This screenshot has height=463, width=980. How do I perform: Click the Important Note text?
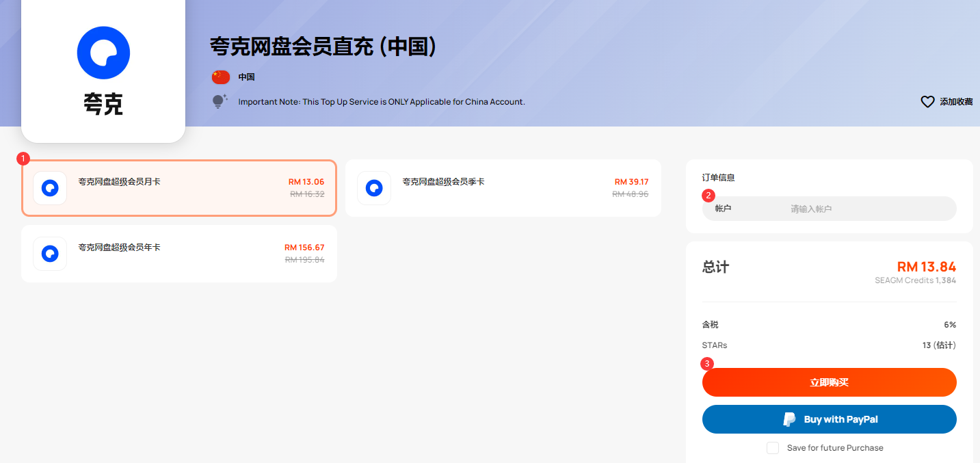coord(382,102)
